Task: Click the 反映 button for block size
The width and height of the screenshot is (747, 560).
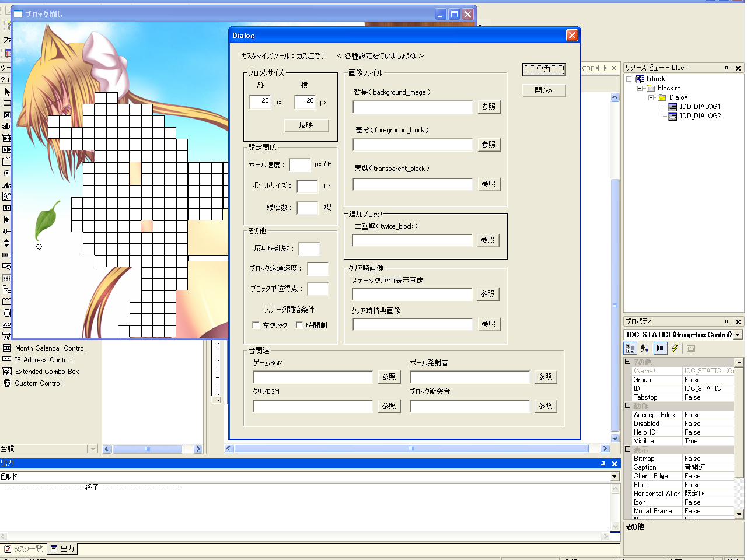Action: 306,125
